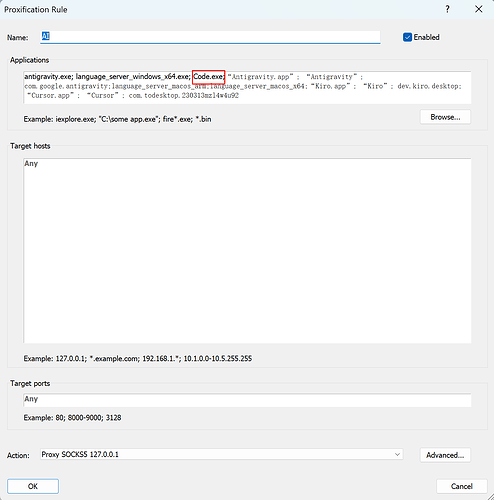Screen dimensions: 494x500
Task: Click the Target ports field
Action: click(x=247, y=400)
